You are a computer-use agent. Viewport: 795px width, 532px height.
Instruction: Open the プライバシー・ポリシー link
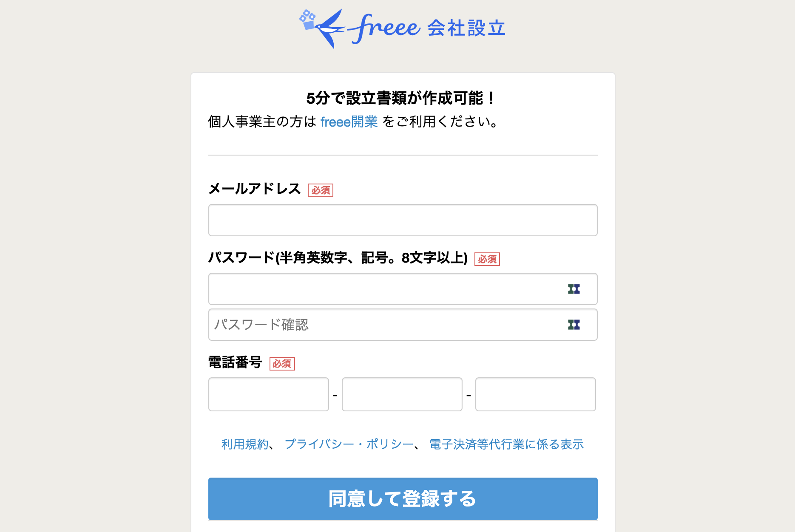349,444
